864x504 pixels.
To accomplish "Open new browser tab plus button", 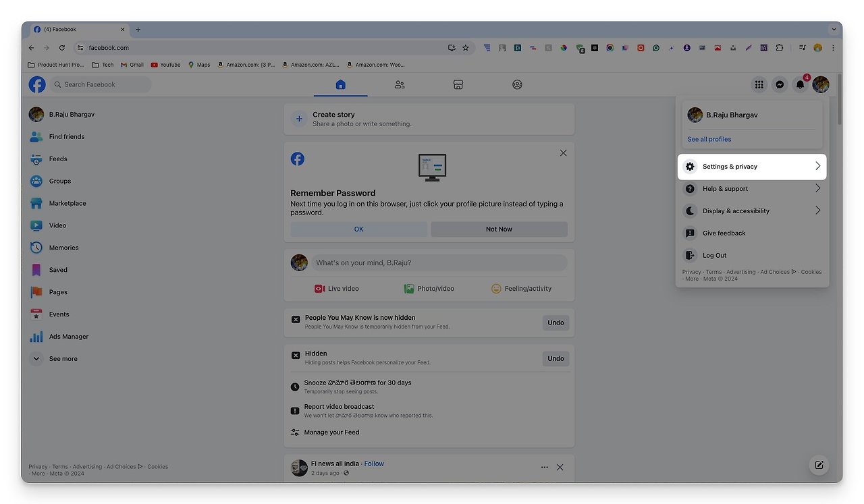I will click(x=138, y=30).
